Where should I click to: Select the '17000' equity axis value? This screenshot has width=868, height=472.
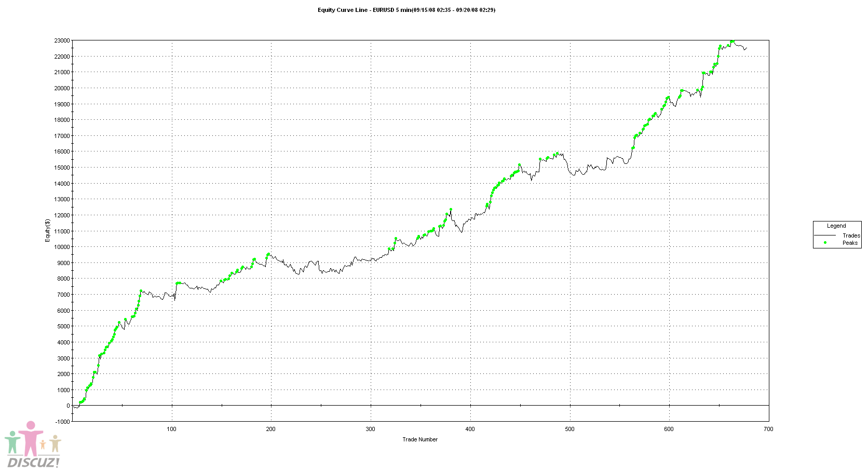(x=62, y=136)
